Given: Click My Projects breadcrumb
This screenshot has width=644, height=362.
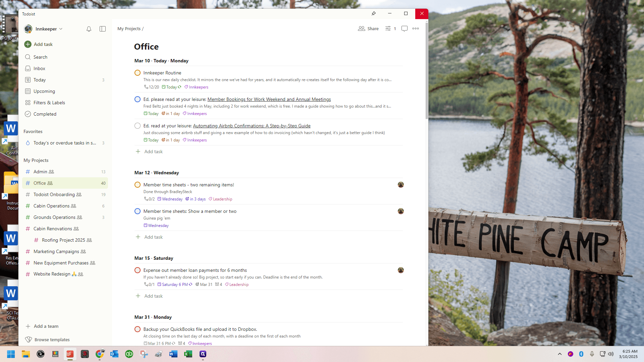Looking at the screenshot, I should coord(129,28).
